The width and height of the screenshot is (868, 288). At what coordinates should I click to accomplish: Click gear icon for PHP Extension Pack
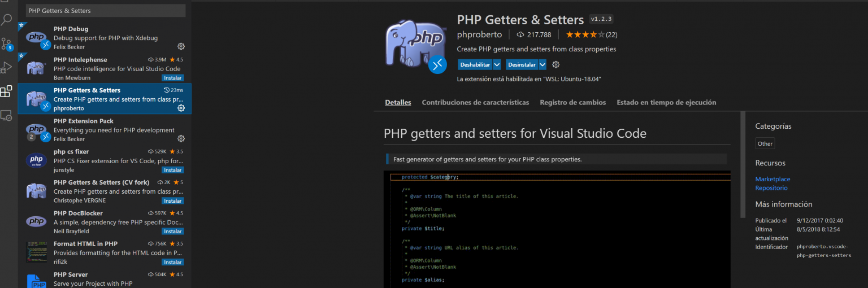181,138
